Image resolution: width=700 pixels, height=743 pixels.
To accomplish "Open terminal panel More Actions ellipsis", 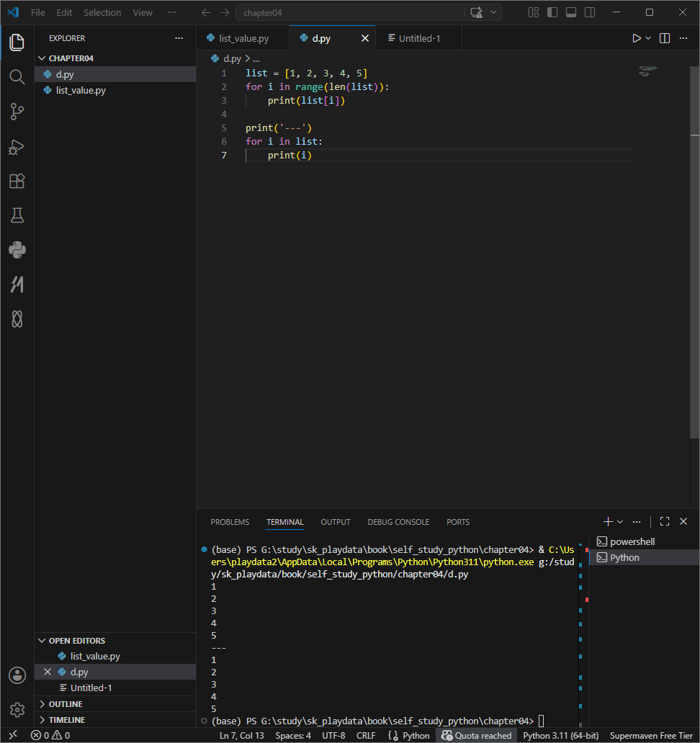I will pos(637,522).
